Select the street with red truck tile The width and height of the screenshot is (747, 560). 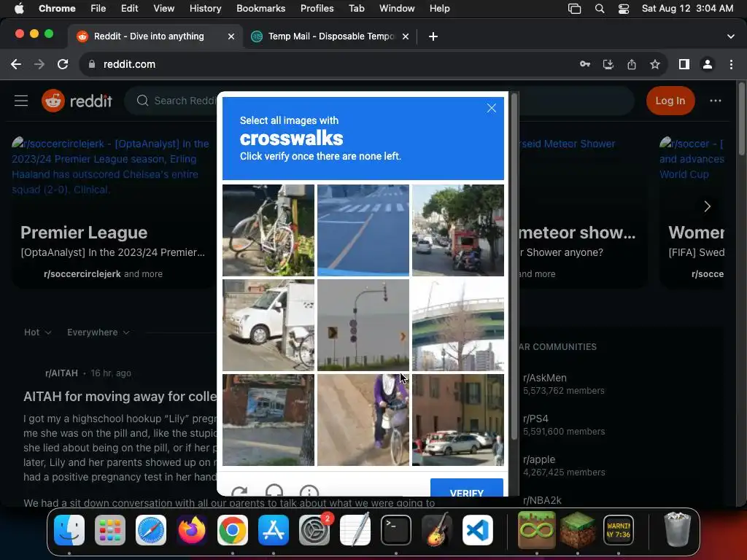(458, 230)
